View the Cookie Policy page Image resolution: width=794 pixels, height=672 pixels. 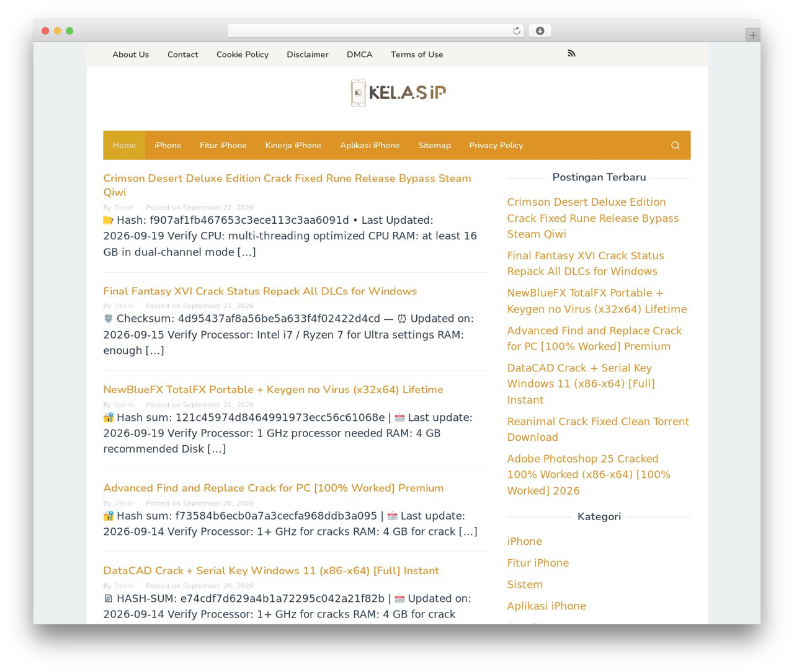(x=243, y=55)
